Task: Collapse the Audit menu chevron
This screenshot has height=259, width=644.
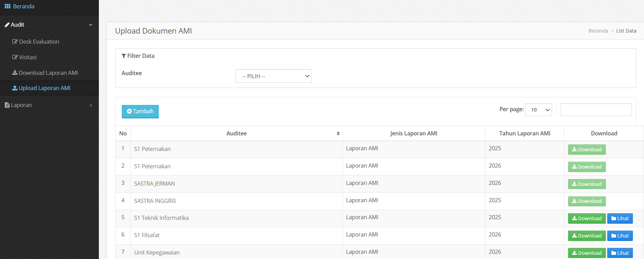Action: coord(91,25)
